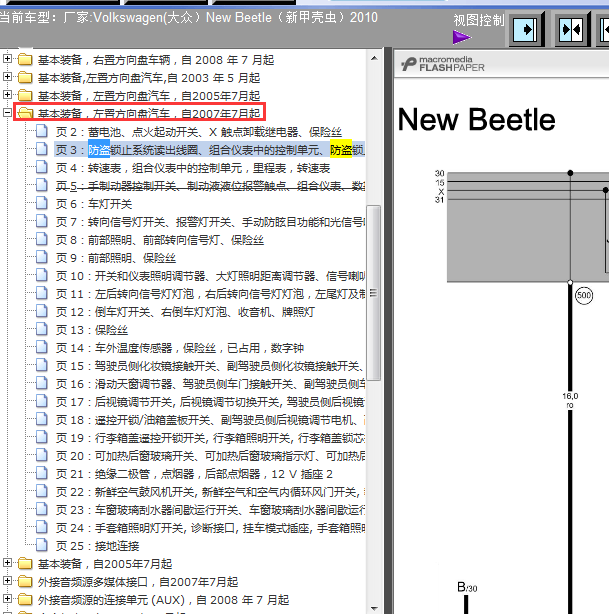The height and width of the screenshot is (614, 609).
Task: Expand the 左置方向盘汽车 2005年7月 folder
Action: tap(7, 95)
